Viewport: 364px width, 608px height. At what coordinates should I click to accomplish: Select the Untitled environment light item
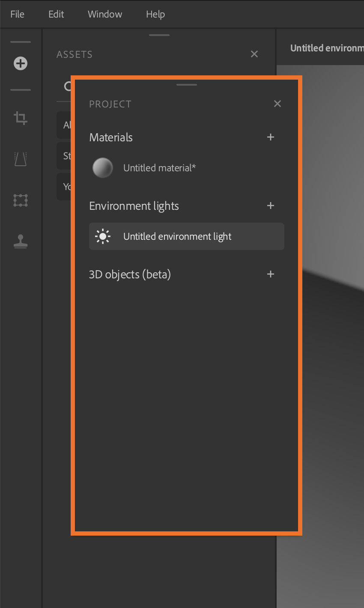pyautogui.click(x=177, y=236)
